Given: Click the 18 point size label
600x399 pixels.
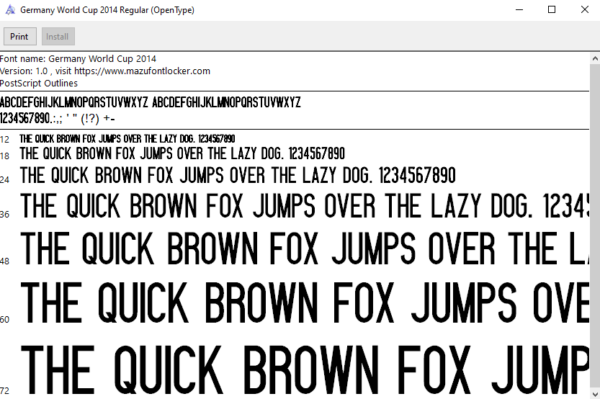Looking at the screenshot, I should pos(5,156).
